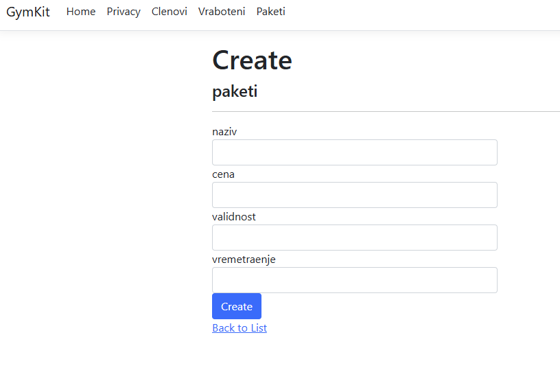The width and height of the screenshot is (560, 392).
Task: Click the cena field label
Action: 223,174
